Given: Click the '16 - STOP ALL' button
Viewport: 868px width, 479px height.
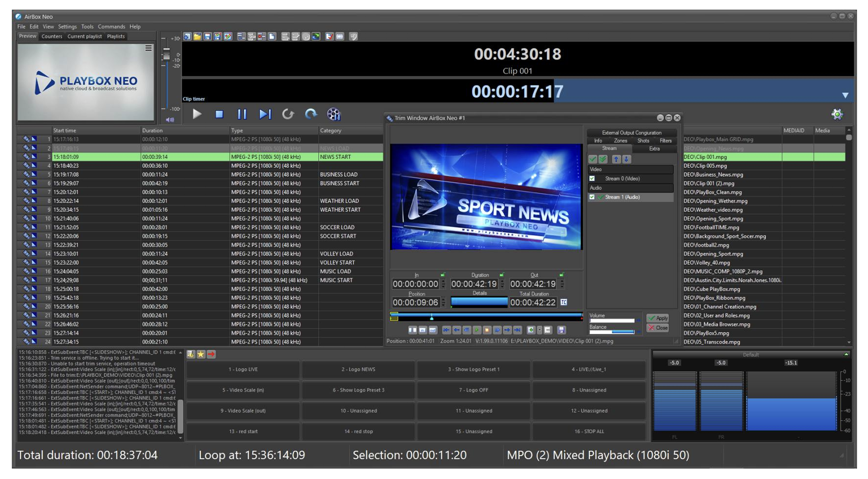Looking at the screenshot, I should coord(589,431).
